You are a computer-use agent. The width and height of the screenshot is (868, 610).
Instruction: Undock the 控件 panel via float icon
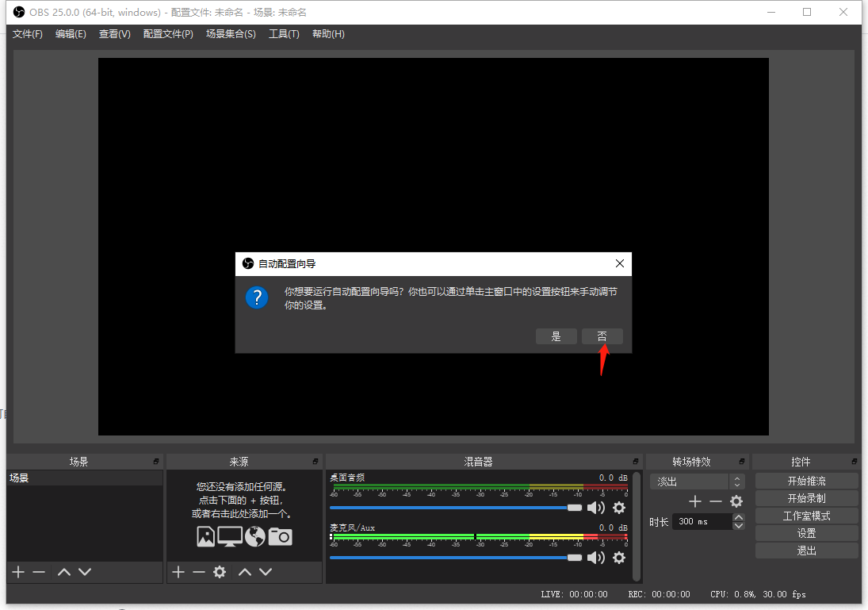[855, 462]
